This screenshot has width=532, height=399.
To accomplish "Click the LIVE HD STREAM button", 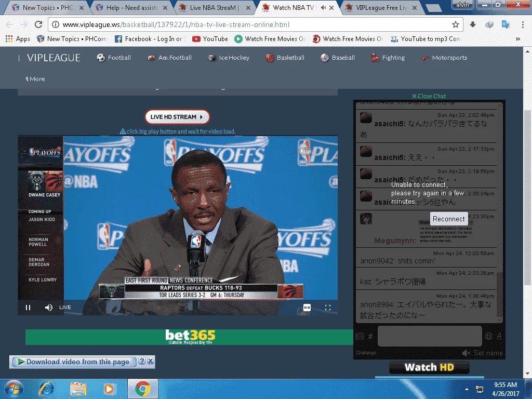I will click(177, 117).
